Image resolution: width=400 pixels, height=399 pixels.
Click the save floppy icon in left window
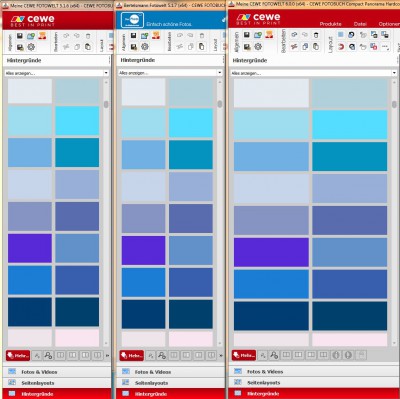[x=20, y=36]
